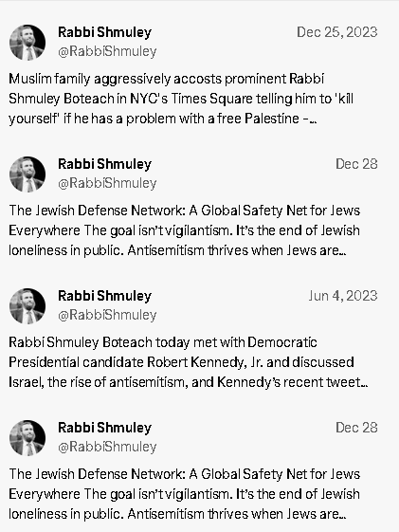The image size is (399, 532).
Task: Open bottom Jewish Defense Network post text
Action: (184, 494)
